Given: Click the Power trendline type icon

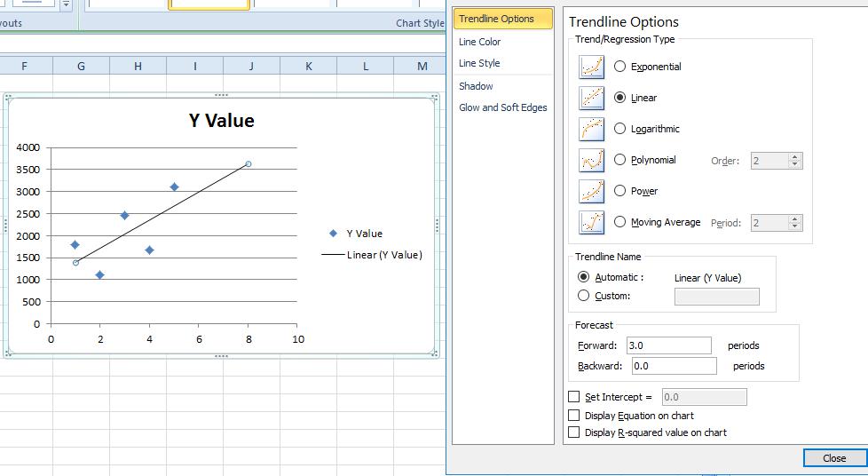Looking at the screenshot, I should pyautogui.click(x=592, y=191).
